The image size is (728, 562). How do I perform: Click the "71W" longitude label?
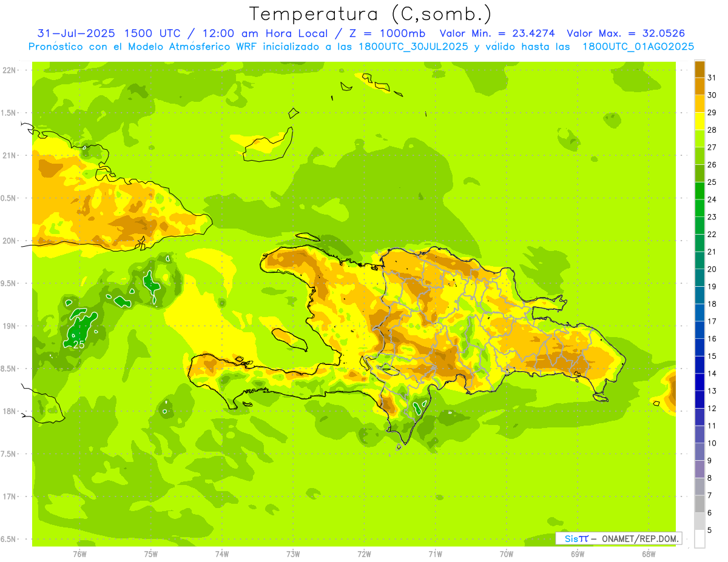[x=435, y=554]
